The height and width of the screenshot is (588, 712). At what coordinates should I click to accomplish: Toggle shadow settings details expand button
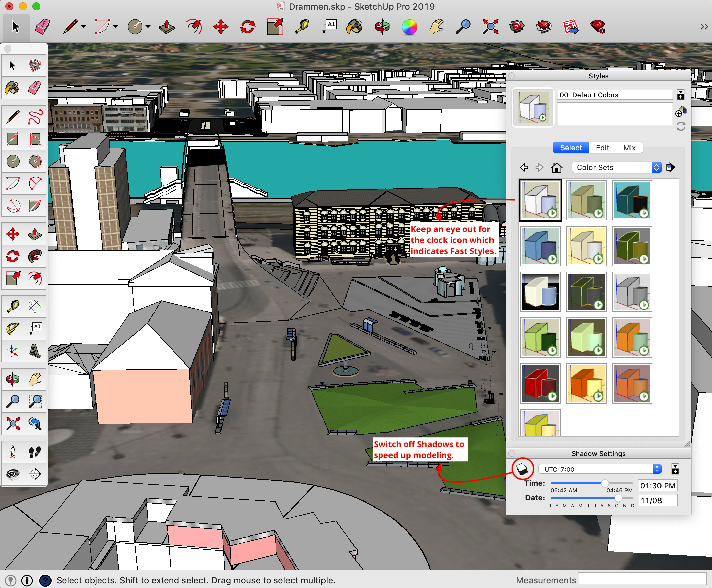tap(675, 469)
